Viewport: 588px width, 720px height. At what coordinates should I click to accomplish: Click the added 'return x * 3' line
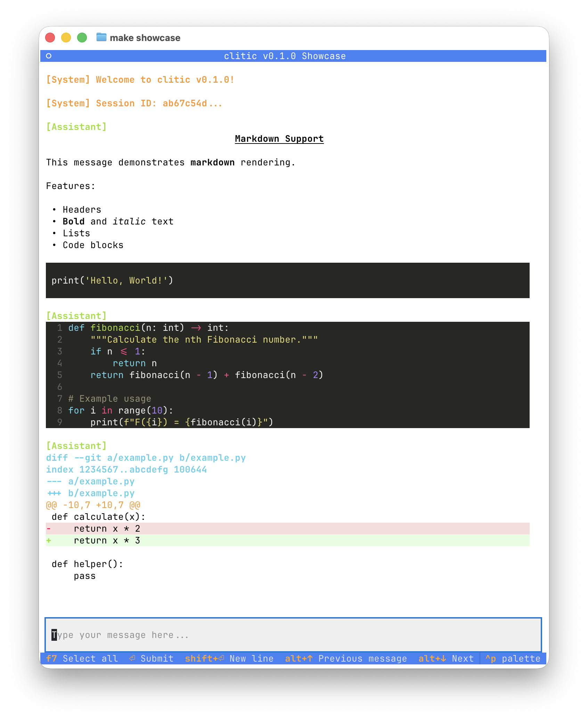point(288,540)
